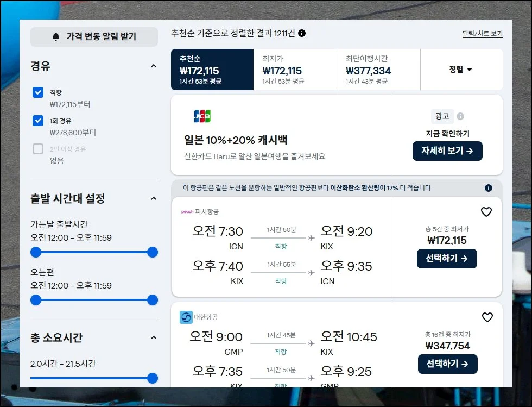This screenshot has height=407, width=532.
Task: Uncheck the 1회 경유 checkbox
Action: click(38, 121)
